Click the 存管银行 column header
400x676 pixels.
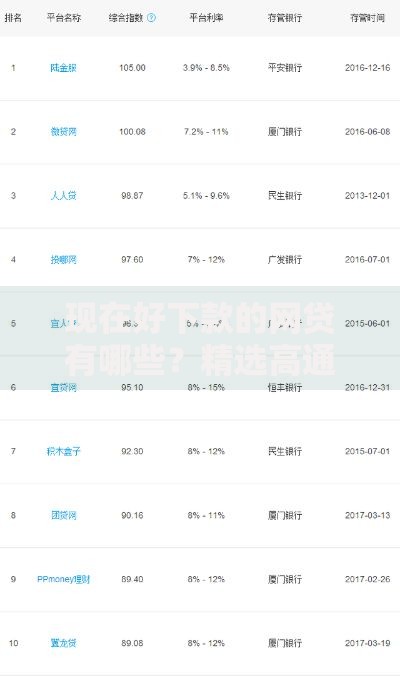click(x=284, y=18)
